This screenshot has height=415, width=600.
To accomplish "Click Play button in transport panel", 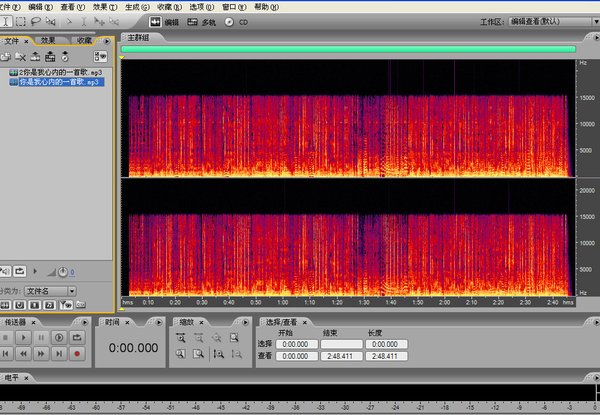I will (23, 338).
